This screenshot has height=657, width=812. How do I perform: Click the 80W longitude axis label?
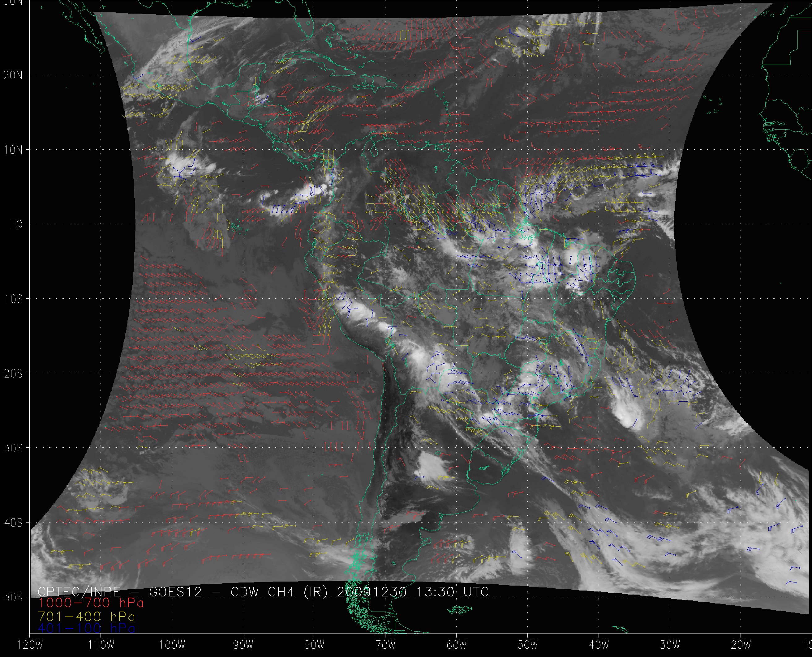coord(314,645)
